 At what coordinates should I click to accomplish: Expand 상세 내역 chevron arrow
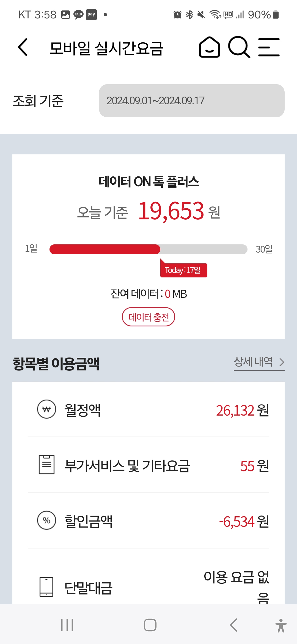click(x=282, y=362)
